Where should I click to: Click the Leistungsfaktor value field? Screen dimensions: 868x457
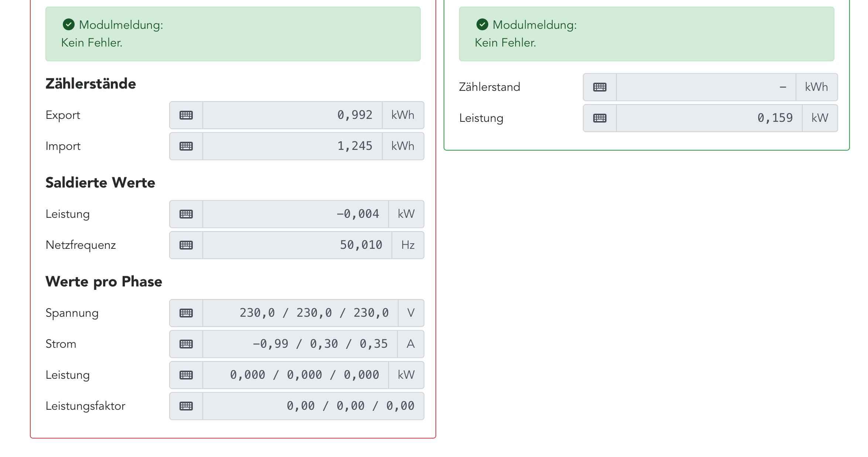pyautogui.click(x=313, y=406)
